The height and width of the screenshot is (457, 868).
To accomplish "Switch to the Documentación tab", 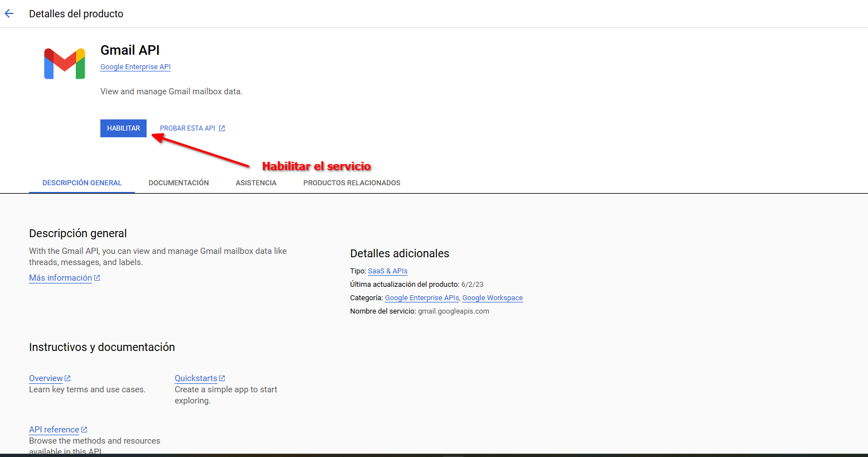I will 178,183.
